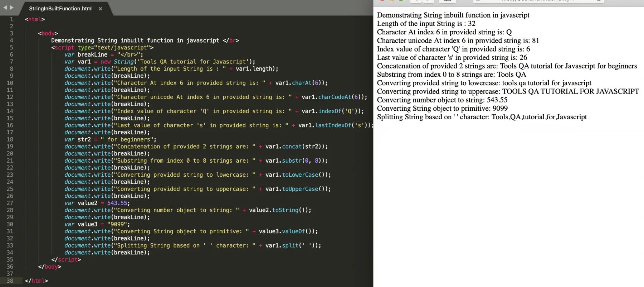The width and height of the screenshot is (644, 287).
Task: Click the closing </html> tag in the editor
Action: click(36, 281)
